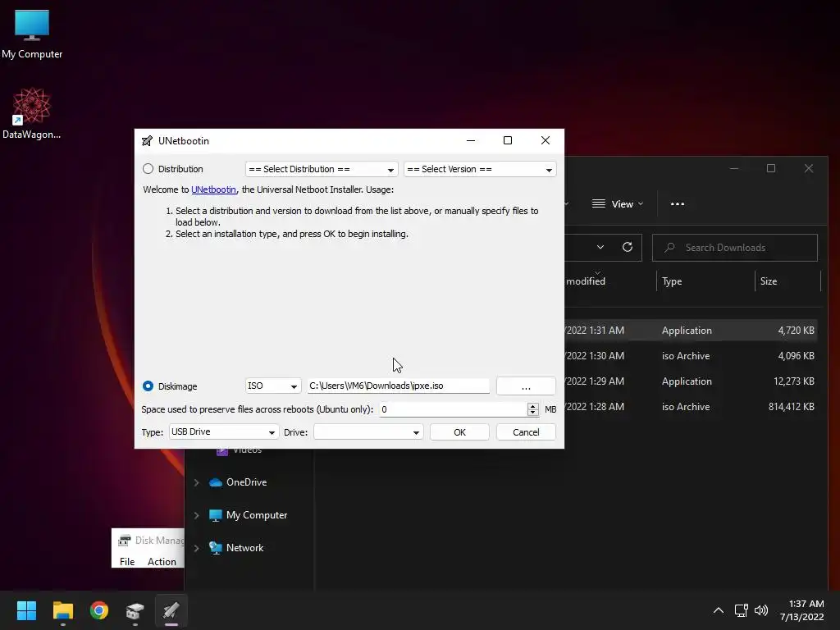Minimize the UNetbootin window
This screenshot has width=840, height=630.
tap(471, 140)
